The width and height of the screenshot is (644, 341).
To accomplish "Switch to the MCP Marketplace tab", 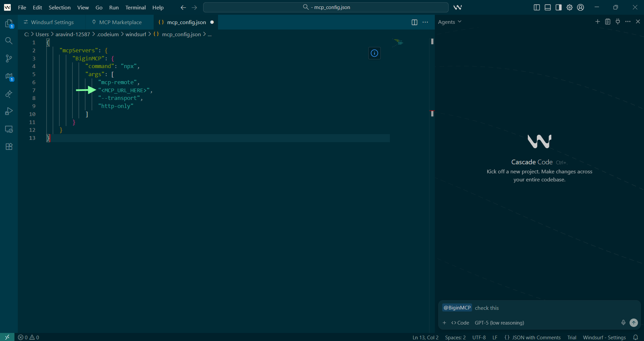I will click(120, 22).
